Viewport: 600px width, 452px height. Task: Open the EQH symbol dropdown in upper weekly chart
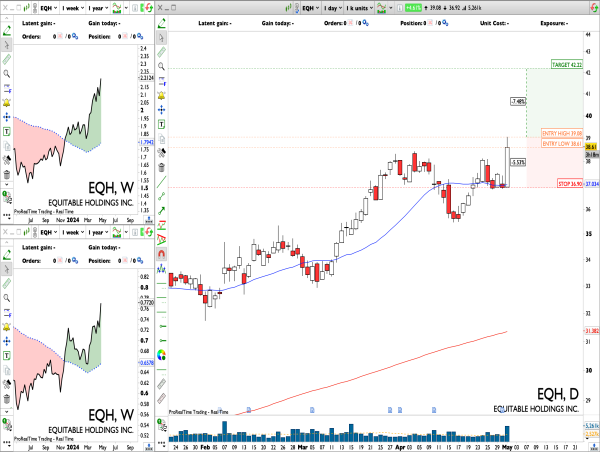pyautogui.click(x=49, y=8)
